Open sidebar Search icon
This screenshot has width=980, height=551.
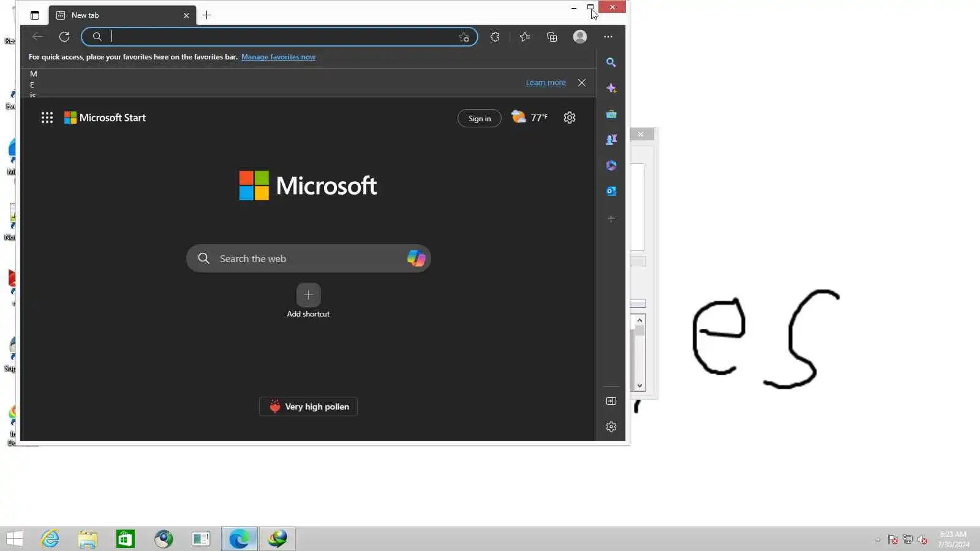[611, 62]
